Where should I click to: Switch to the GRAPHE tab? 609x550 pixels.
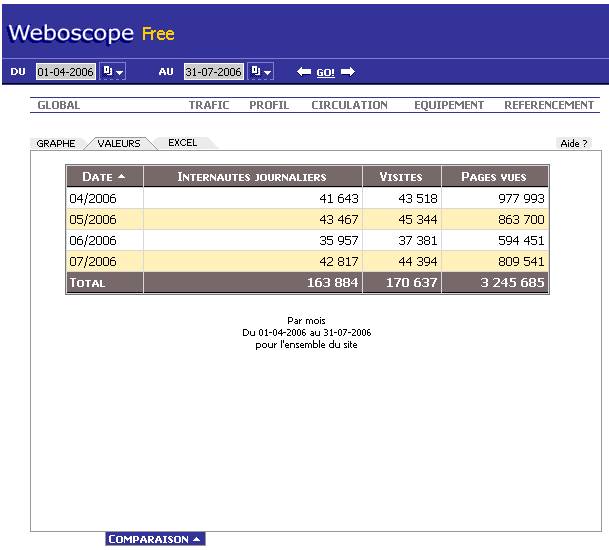56,143
